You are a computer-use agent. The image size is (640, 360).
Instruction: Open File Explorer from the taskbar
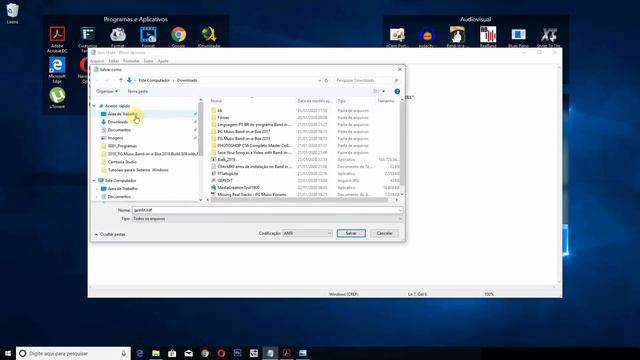tap(156, 353)
